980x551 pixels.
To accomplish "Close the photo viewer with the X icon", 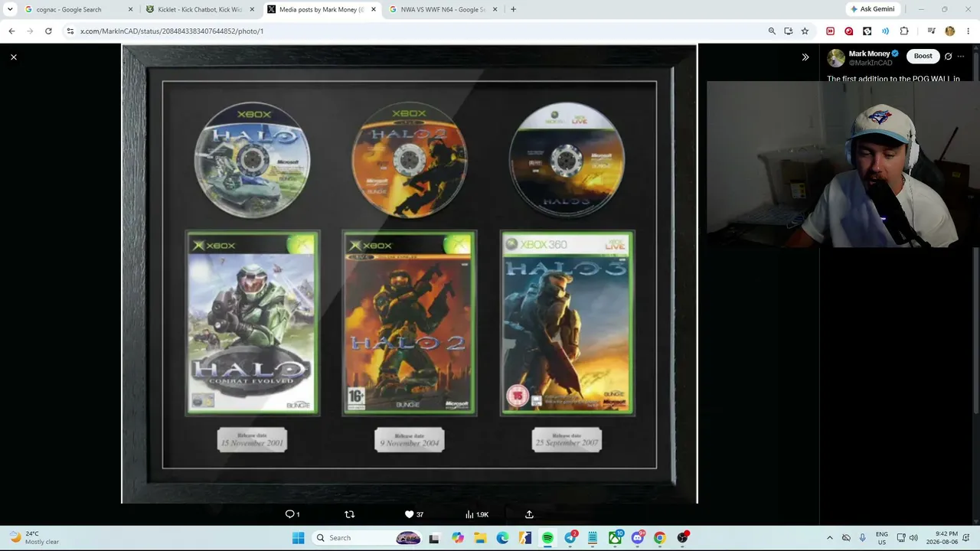I will point(14,57).
